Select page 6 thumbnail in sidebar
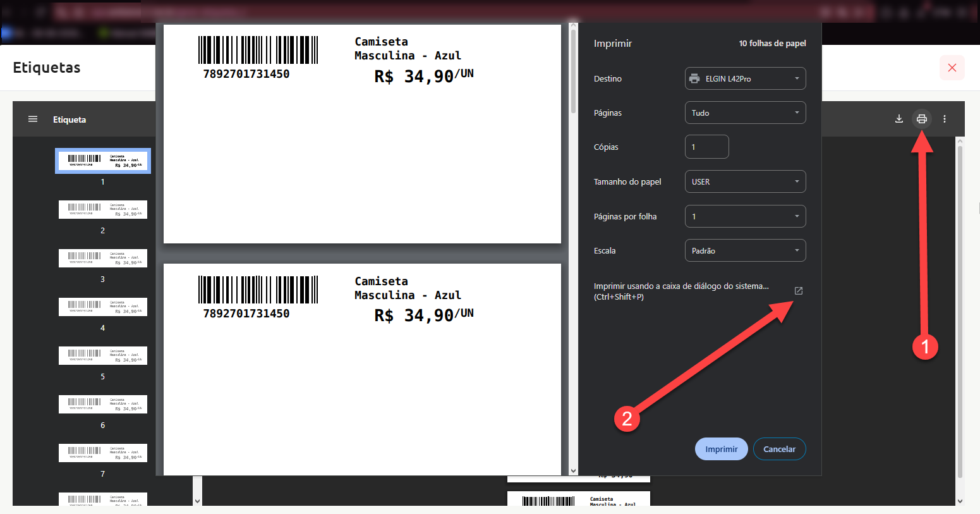This screenshot has width=980, height=514. pyautogui.click(x=103, y=404)
